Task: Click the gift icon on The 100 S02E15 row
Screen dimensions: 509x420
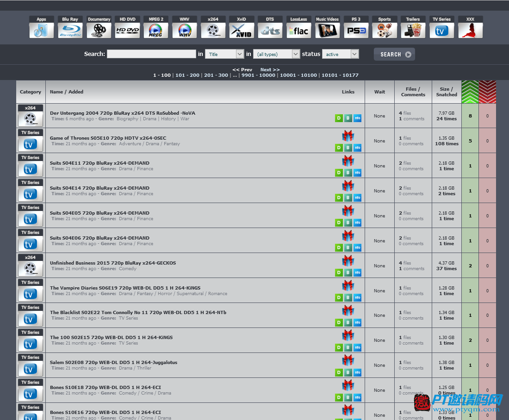Action: click(348, 335)
